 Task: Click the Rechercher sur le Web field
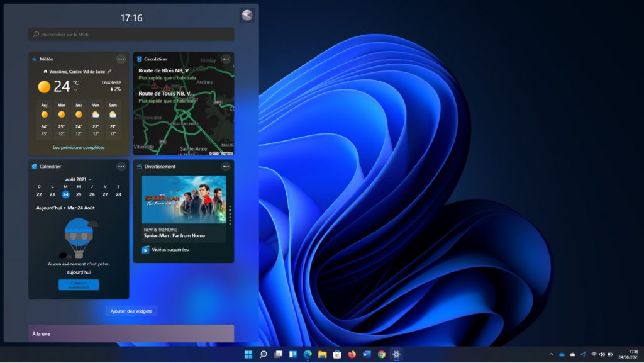[x=131, y=34]
